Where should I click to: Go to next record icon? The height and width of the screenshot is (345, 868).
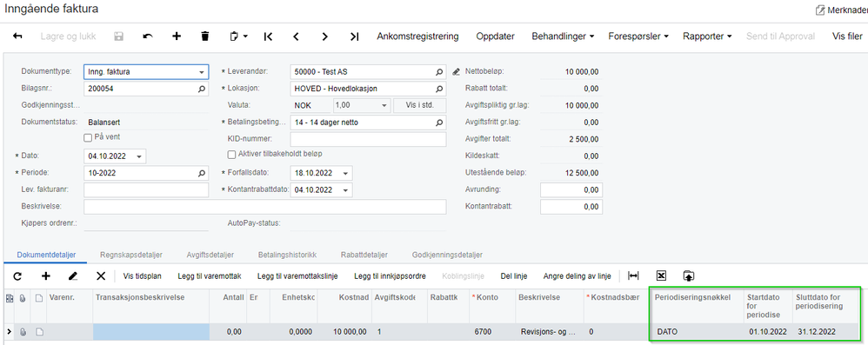click(325, 36)
